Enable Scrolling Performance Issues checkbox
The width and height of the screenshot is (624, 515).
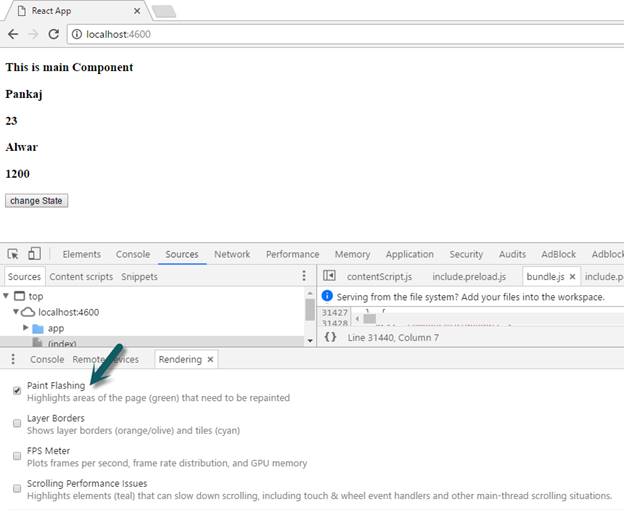pos(17,488)
